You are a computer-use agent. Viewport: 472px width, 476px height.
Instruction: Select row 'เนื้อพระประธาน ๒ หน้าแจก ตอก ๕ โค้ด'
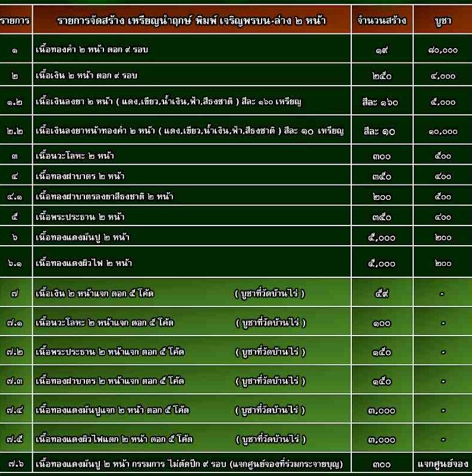[236, 351]
